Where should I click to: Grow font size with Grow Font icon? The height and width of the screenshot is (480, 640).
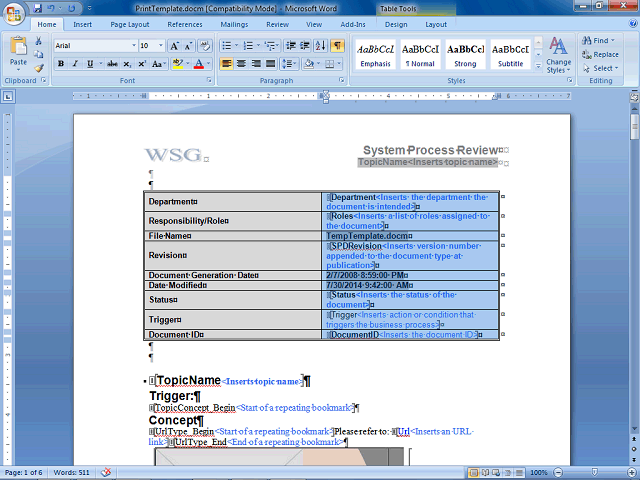point(174,46)
